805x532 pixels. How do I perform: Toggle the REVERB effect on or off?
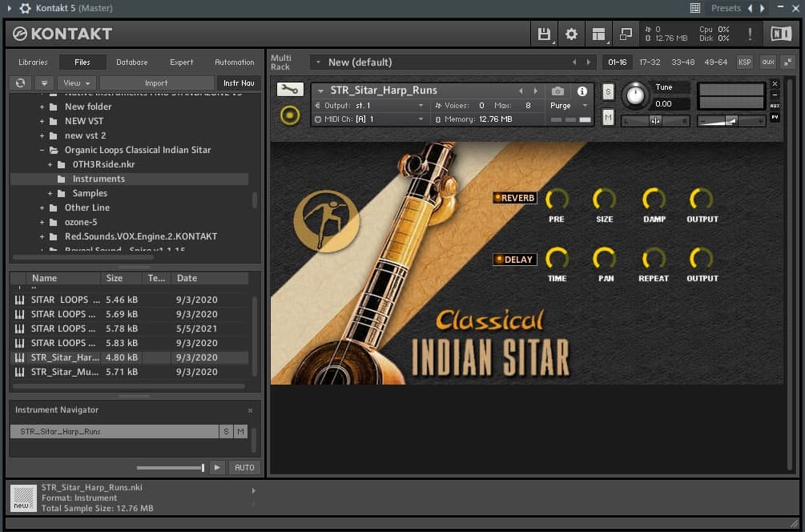click(514, 198)
